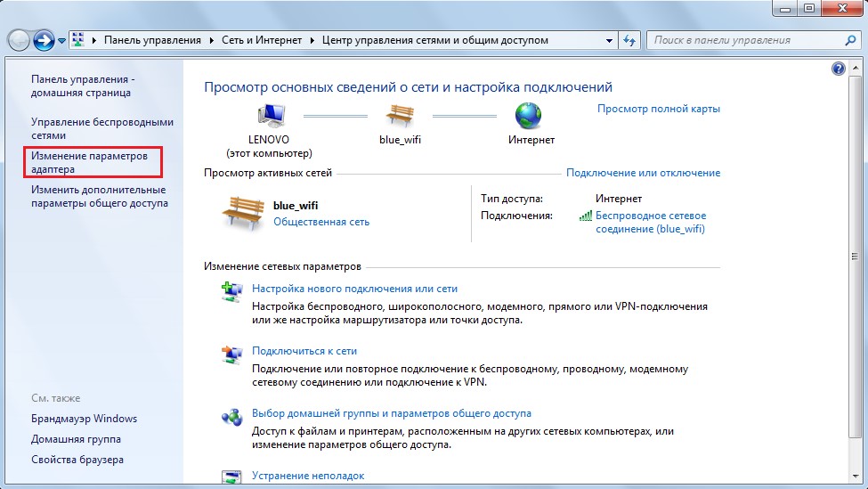Viewport: 868px width, 489px height.
Task: Click the new connection setup icon
Action: [x=231, y=293]
